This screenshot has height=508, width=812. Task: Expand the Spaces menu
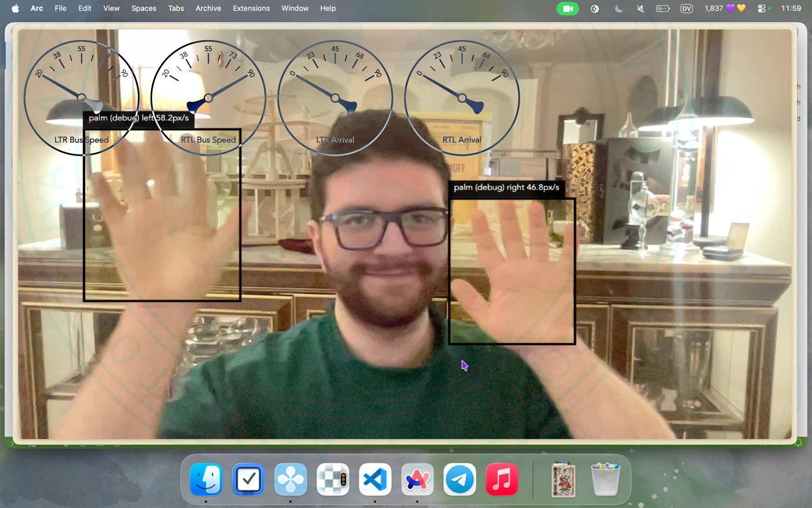143,9
